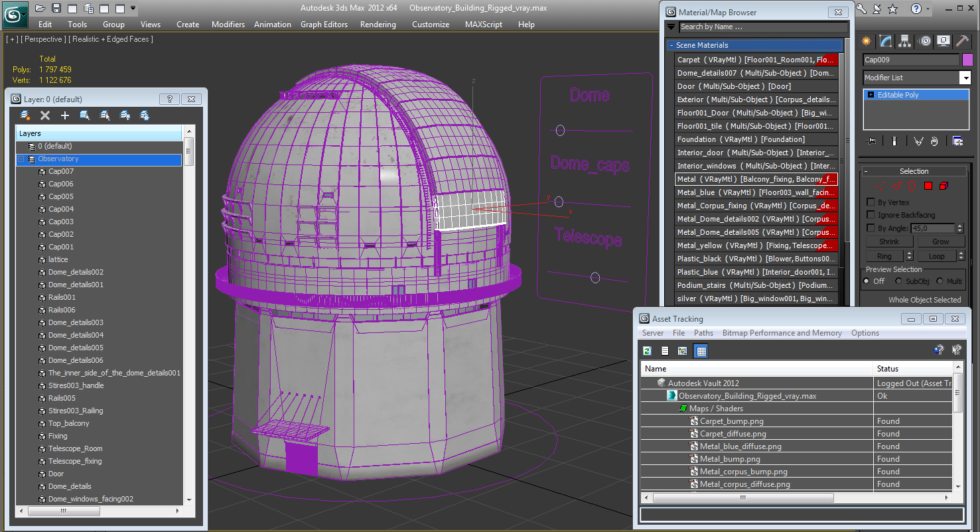Enable By Angle checkbox
This screenshot has width=980, height=532.
[871, 228]
